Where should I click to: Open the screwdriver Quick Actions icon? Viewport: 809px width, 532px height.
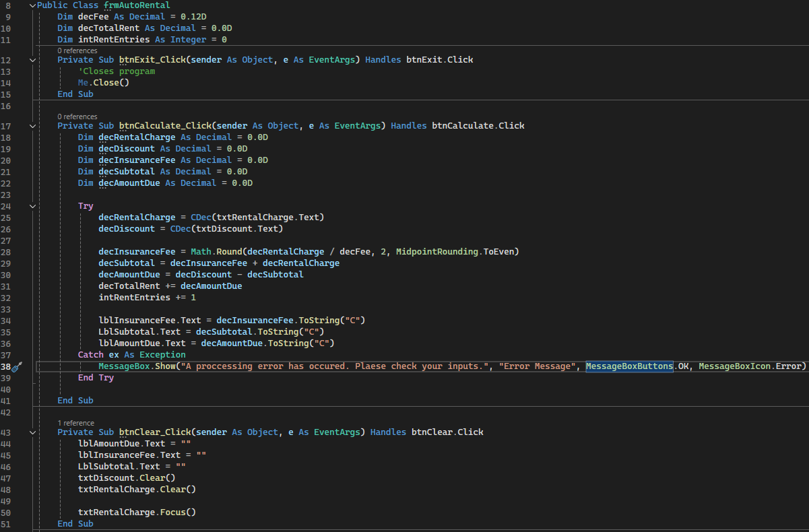tap(18, 366)
